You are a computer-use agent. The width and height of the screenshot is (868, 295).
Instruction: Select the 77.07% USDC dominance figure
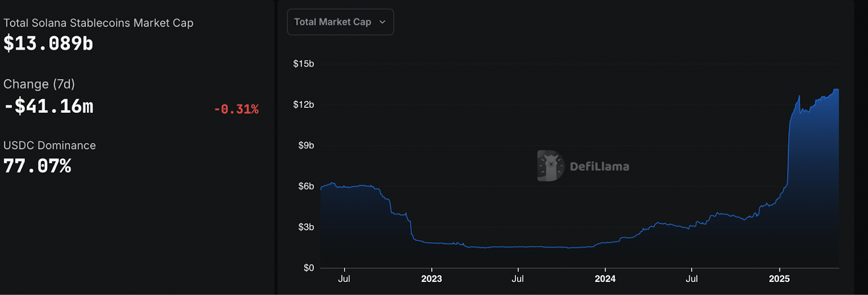37,166
